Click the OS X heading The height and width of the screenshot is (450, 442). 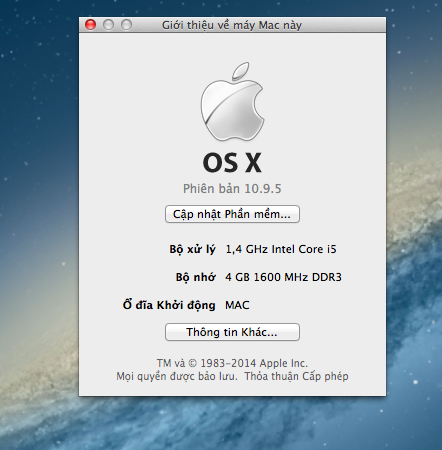(232, 163)
